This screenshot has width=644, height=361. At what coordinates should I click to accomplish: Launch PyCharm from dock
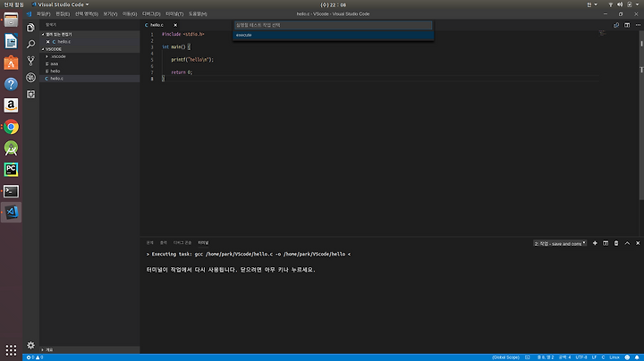click(11, 170)
